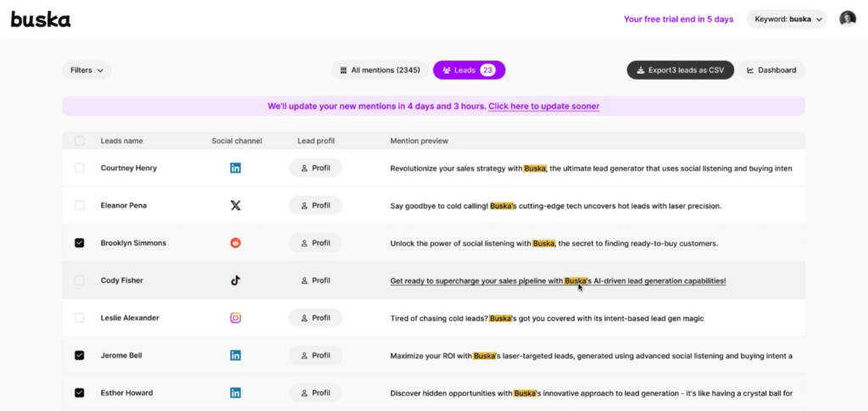Click Jerome Bell's LinkedIn icon

[236, 355]
